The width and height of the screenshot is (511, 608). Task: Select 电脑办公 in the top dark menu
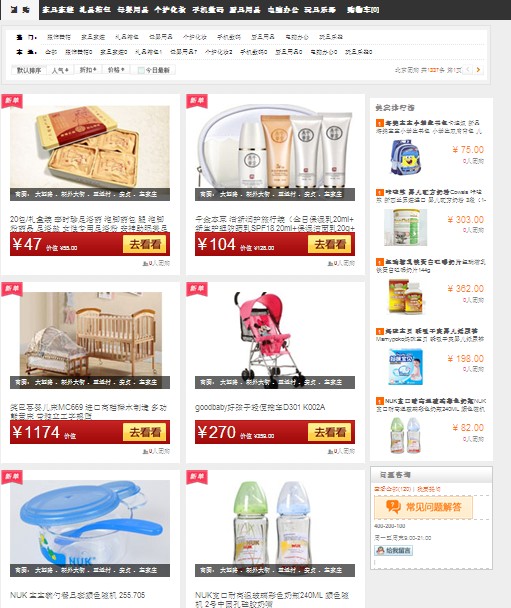pyautogui.click(x=283, y=10)
